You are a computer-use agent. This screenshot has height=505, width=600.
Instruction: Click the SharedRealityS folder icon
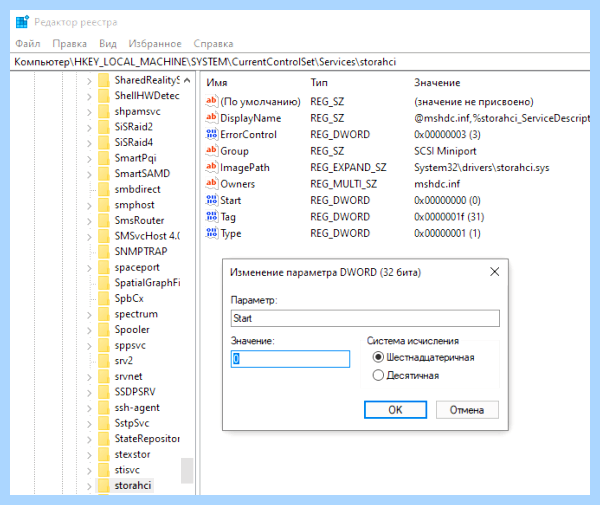tap(104, 80)
